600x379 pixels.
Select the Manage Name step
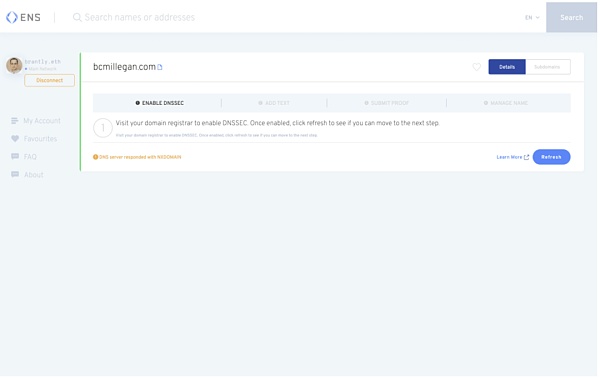505,103
